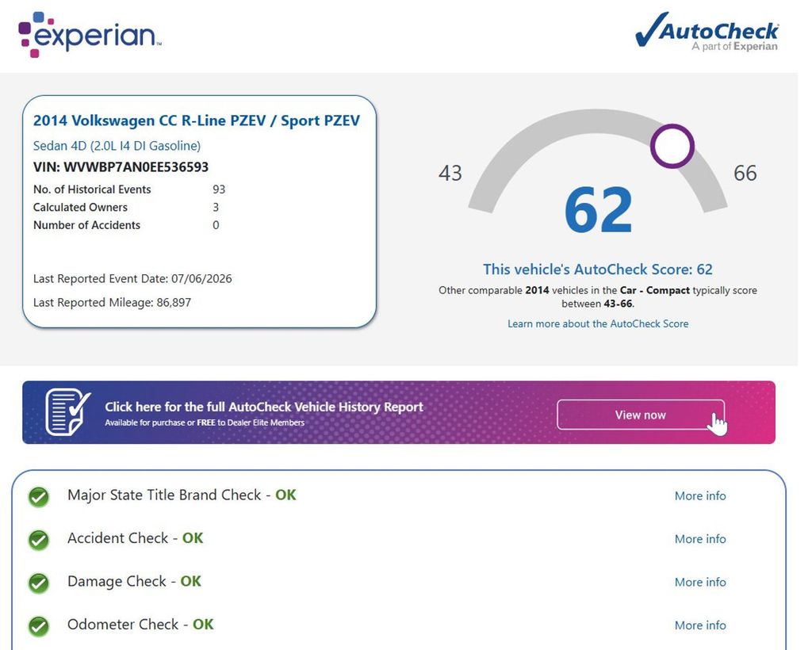Click the report document icon in banner
Screen dimensions: 812x650
coord(67,411)
